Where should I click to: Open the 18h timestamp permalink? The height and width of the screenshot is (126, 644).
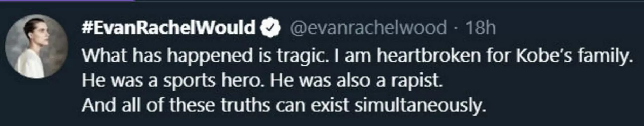[480, 28]
